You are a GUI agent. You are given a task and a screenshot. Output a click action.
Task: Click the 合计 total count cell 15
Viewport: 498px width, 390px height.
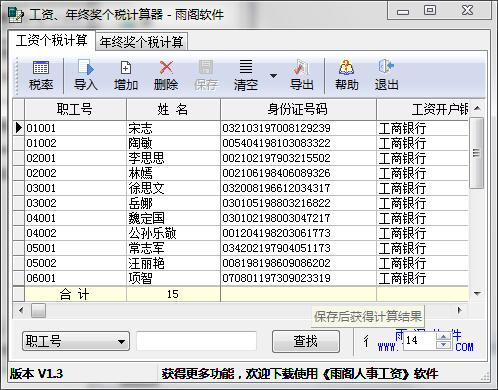173,294
